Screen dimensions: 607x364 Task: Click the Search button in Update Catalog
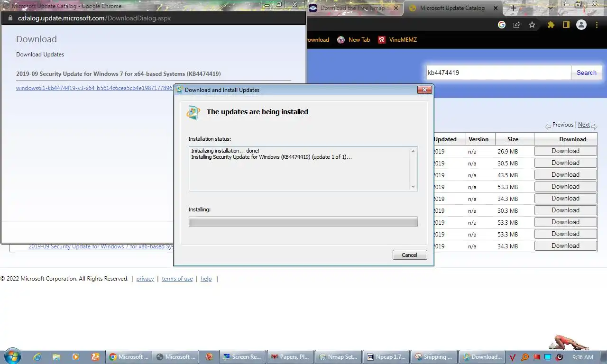coord(587,73)
